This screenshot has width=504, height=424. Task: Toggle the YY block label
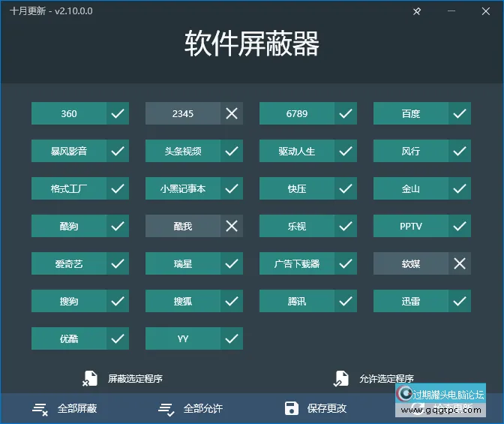coord(183,338)
